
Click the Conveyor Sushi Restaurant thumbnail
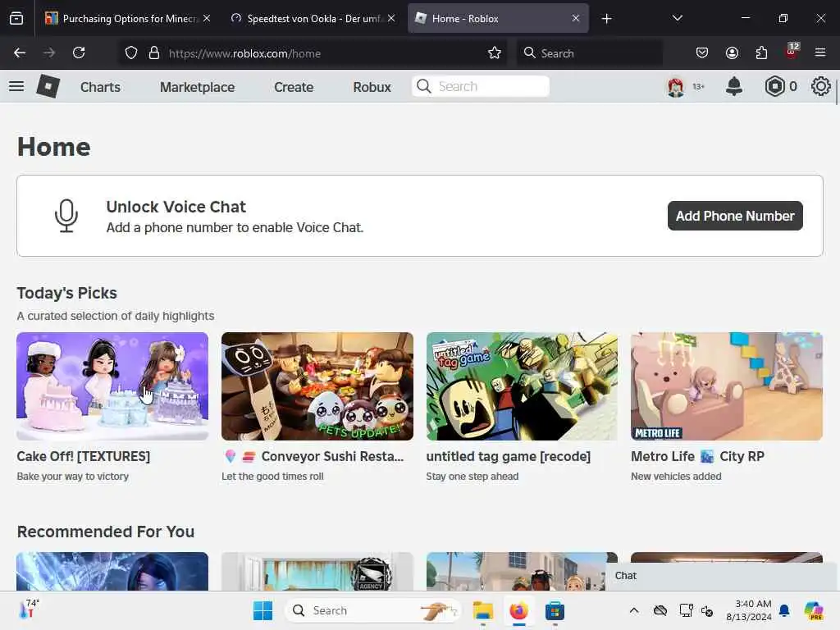pos(317,386)
